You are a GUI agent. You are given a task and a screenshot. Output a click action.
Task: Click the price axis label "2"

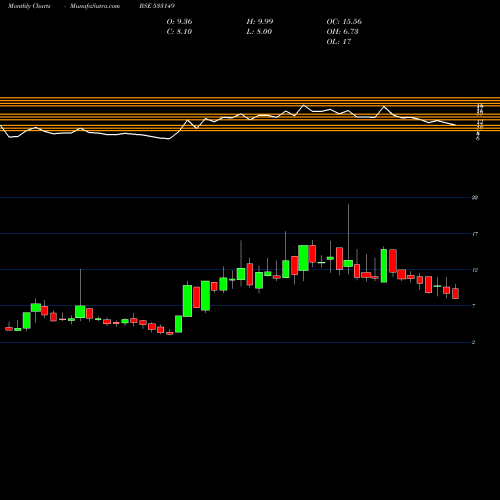474,342
